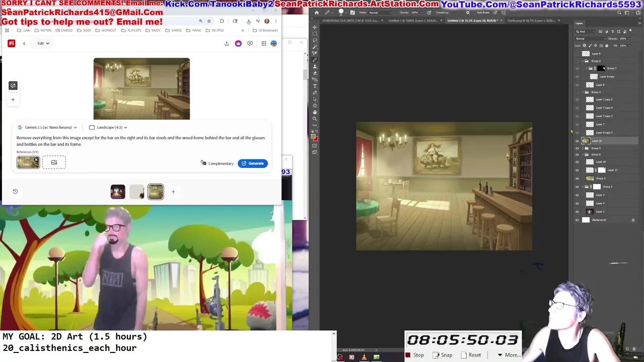
Task: Switch to the Firefly.png document tab
Action: pos(532,21)
